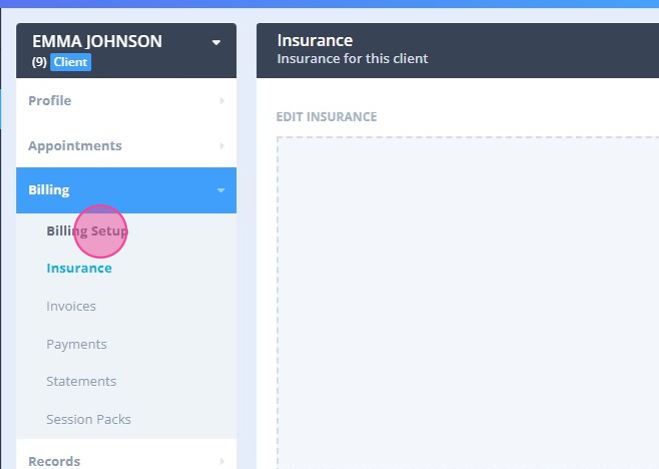The image size is (659, 469).
Task: Expand the Profile section arrow
Action: coord(221,101)
